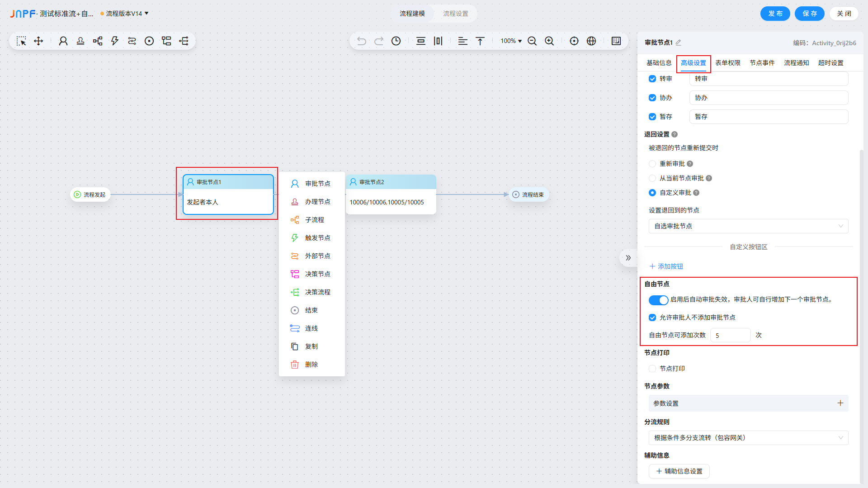Expand the 分流规则 dropdown

tap(748, 438)
